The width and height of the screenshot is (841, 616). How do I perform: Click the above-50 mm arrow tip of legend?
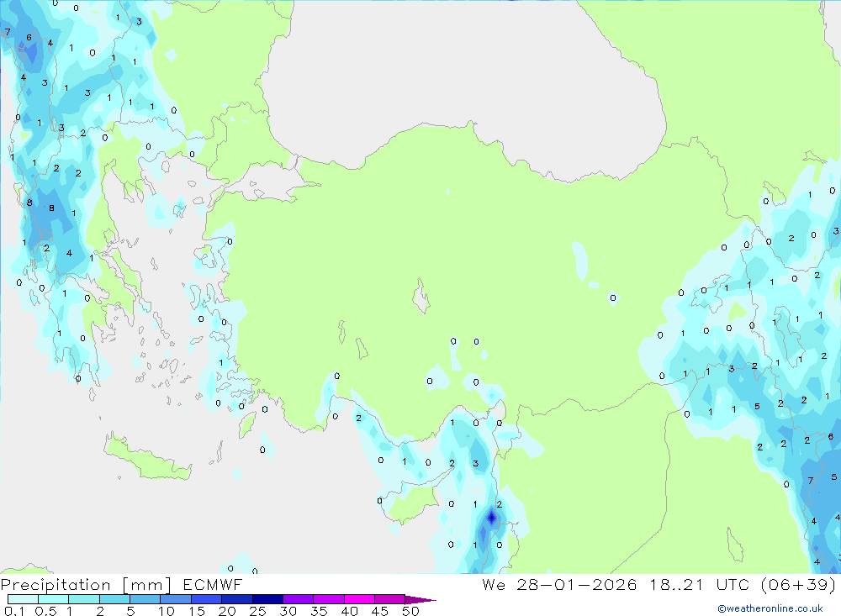coord(420,600)
